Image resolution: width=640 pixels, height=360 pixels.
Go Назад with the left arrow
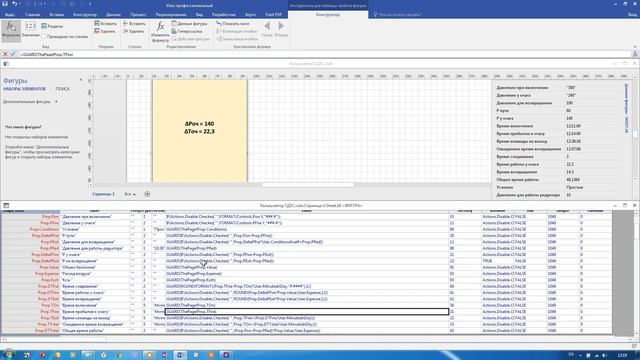click(x=267, y=29)
